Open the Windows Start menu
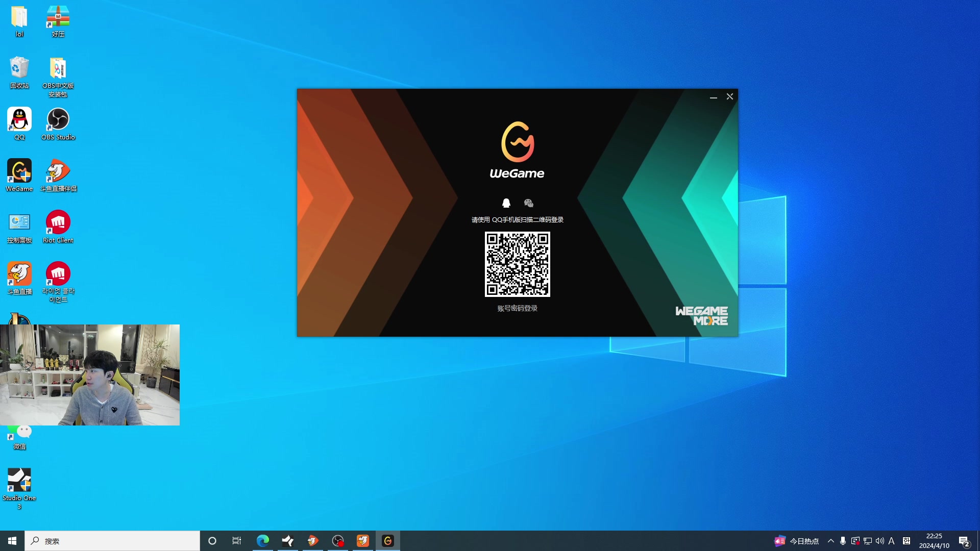980x551 pixels. pos(12,541)
